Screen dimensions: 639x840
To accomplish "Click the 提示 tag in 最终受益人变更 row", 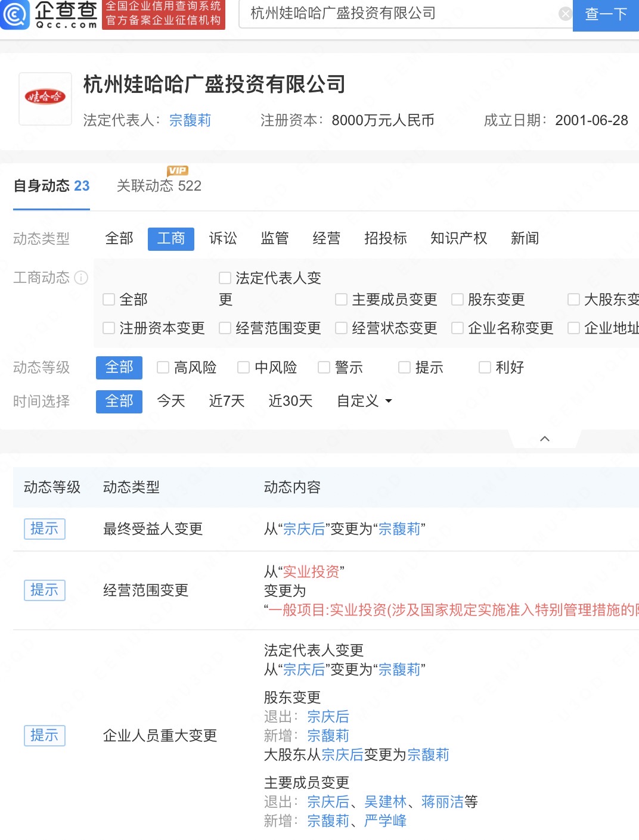I will tap(45, 528).
